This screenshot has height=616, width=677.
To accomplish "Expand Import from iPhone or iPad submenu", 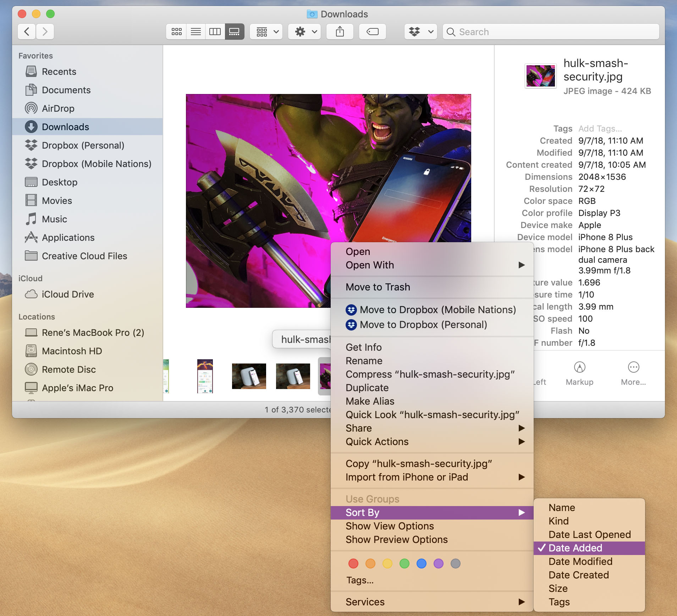I will coord(432,477).
